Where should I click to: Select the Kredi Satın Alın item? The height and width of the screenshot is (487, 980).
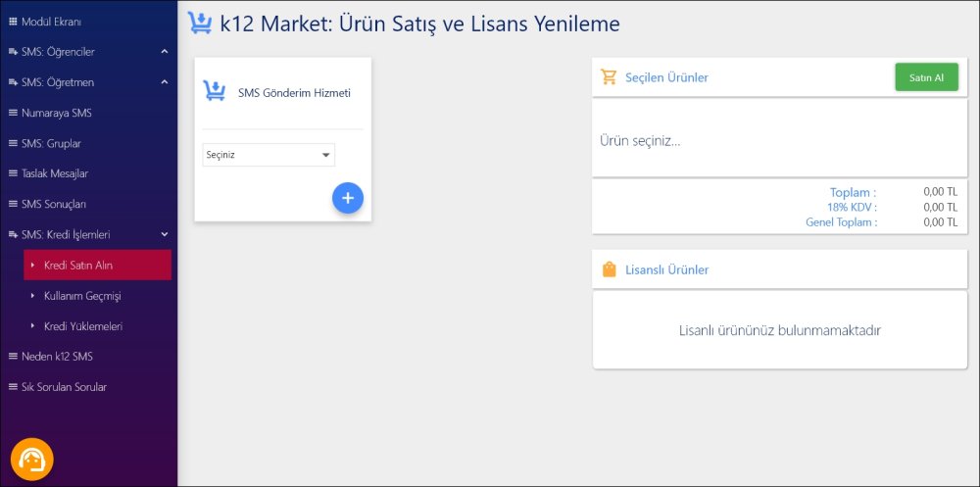pos(78,265)
